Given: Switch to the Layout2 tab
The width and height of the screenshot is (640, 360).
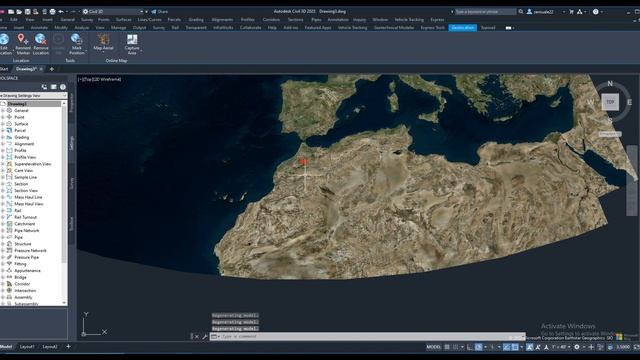Looking at the screenshot, I should tap(50, 347).
